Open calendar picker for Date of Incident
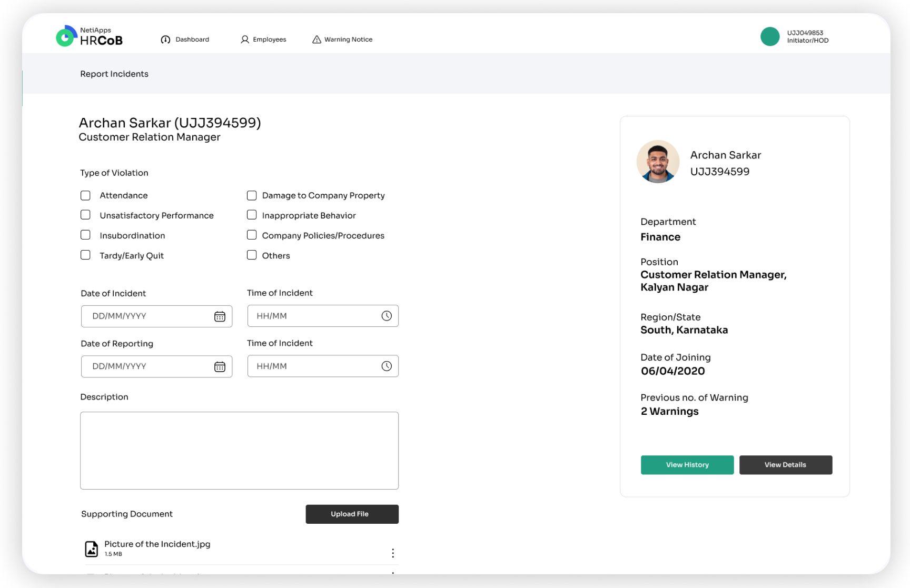 tap(221, 316)
